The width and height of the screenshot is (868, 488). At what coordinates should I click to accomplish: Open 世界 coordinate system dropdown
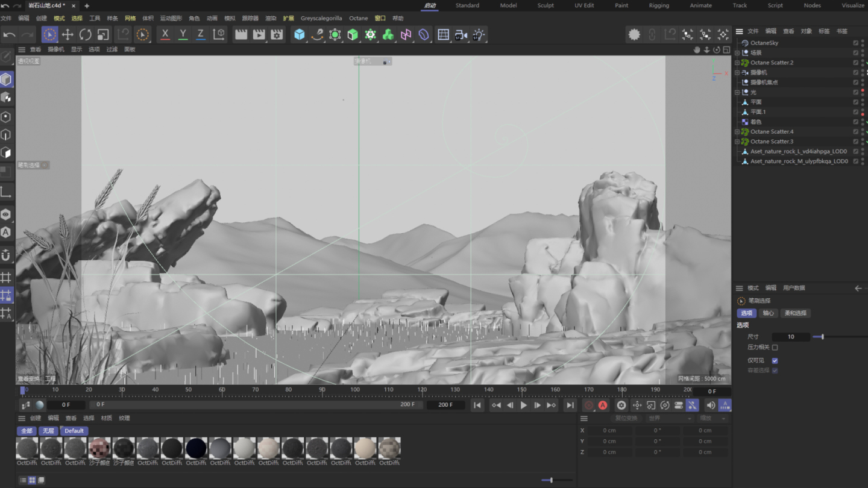pyautogui.click(x=670, y=418)
